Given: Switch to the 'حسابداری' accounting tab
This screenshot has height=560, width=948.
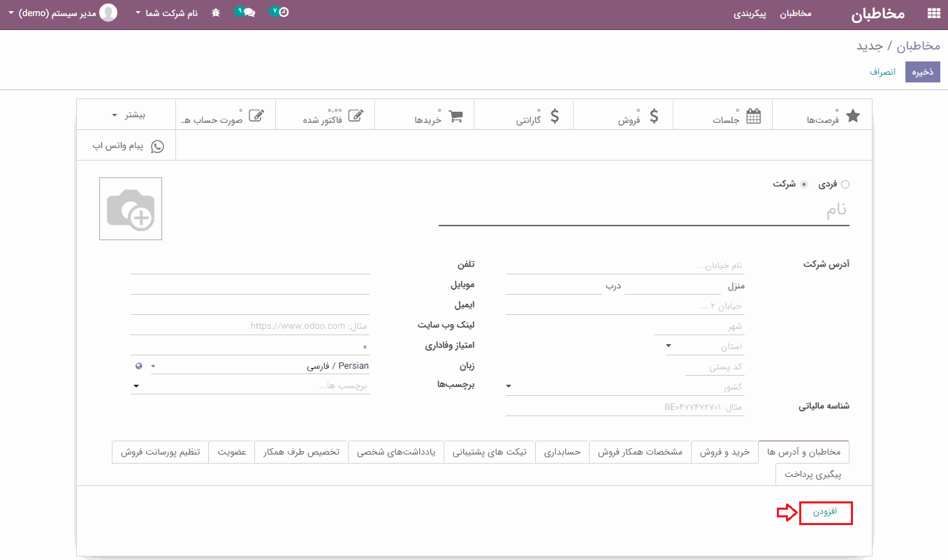Looking at the screenshot, I should click(562, 452).
